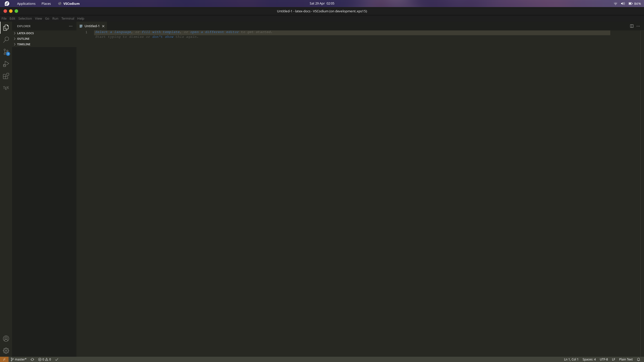Screen dimensions: 644x362
Task: Click the 'Select a language' link
Action: tap(113, 32)
